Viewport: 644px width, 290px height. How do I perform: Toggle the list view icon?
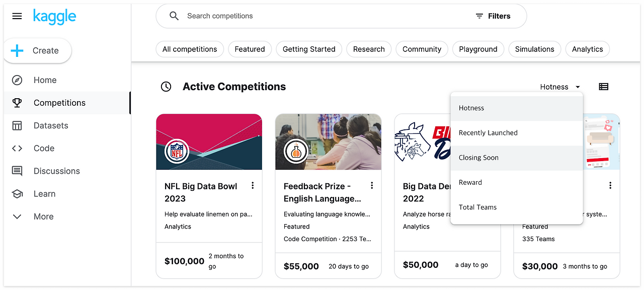(x=603, y=87)
